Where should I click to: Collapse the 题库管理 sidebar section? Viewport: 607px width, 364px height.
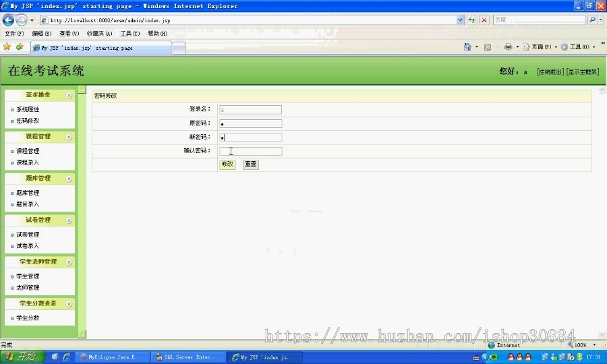pyautogui.click(x=69, y=179)
